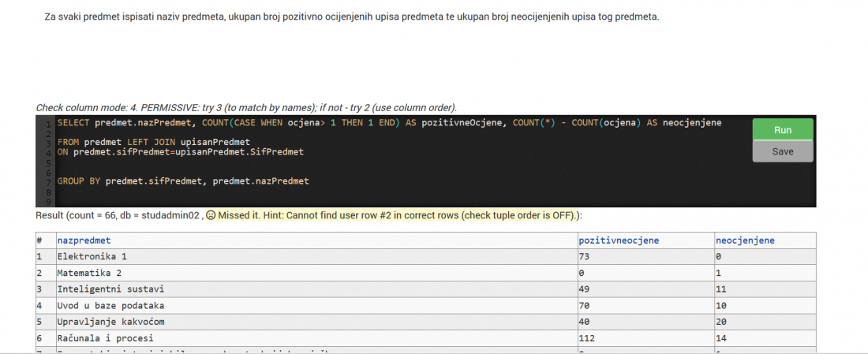Click the GROUP BY line in editor
Screen dimensions: 868x354
click(x=183, y=181)
